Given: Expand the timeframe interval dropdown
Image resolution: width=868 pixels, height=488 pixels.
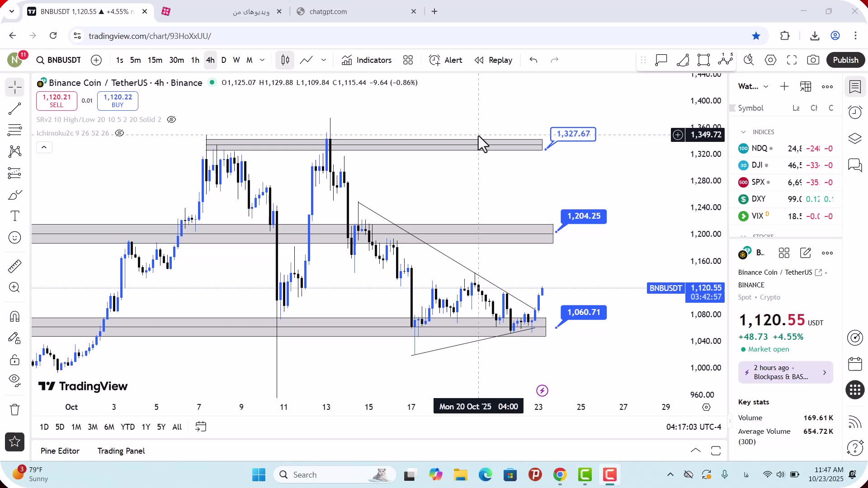Looking at the screenshot, I should tap(262, 60).
